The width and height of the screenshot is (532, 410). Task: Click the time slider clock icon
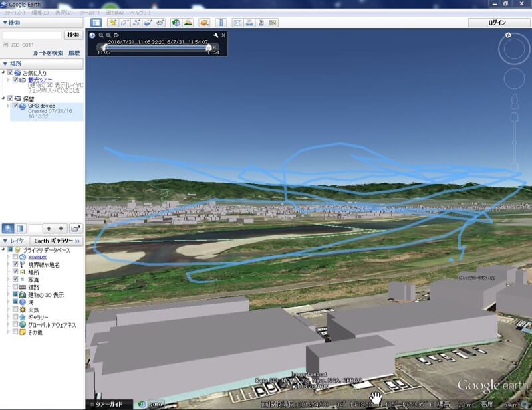point(92,35)
